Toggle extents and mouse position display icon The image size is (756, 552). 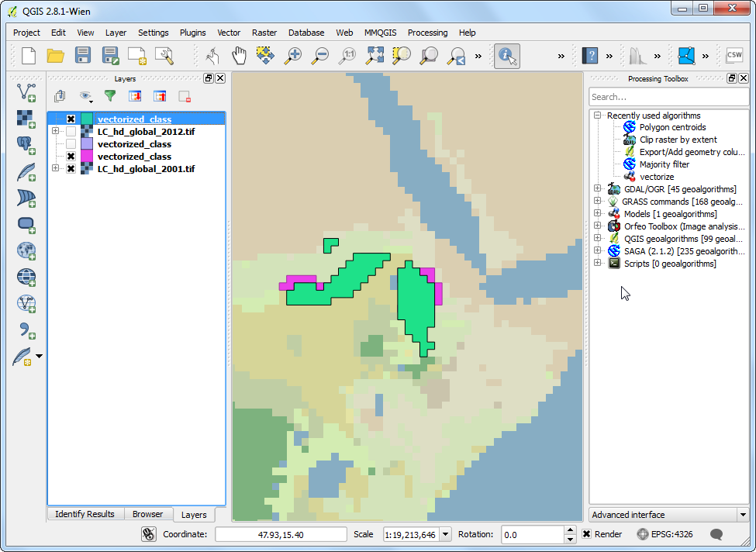pyautogui.click(x=149, y=534)
